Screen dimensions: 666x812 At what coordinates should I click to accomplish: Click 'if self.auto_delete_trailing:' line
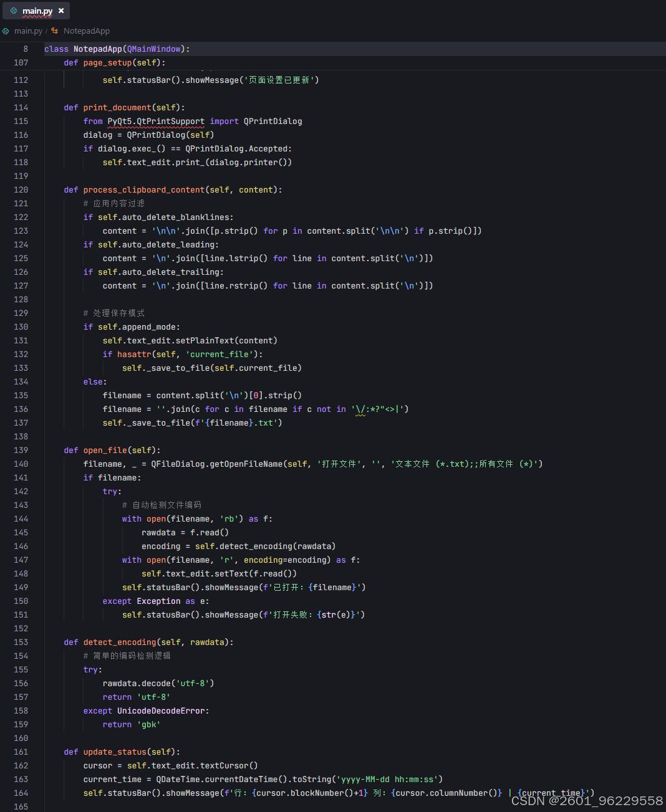tap(153, 272)
